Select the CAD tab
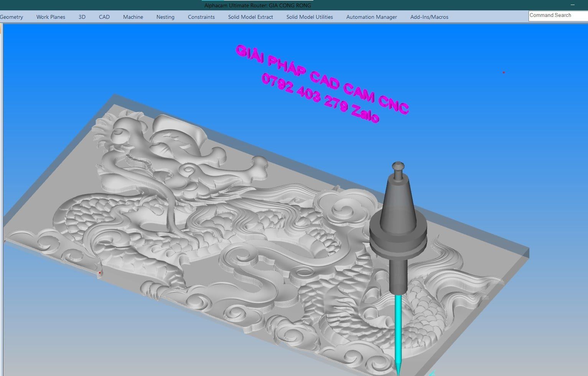Viewport: 588px width, 376px height. 104,17
